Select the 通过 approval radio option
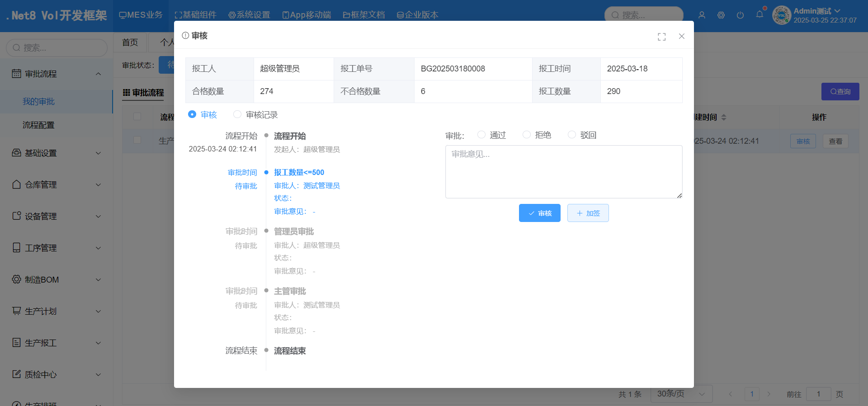The width and height of the screenshot is (868, 406). (481, 135)
